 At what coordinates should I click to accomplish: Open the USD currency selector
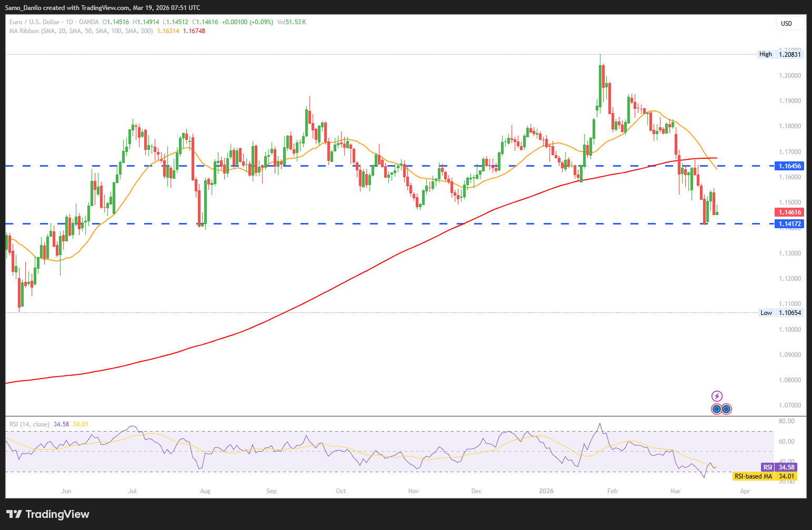(790, 23)
